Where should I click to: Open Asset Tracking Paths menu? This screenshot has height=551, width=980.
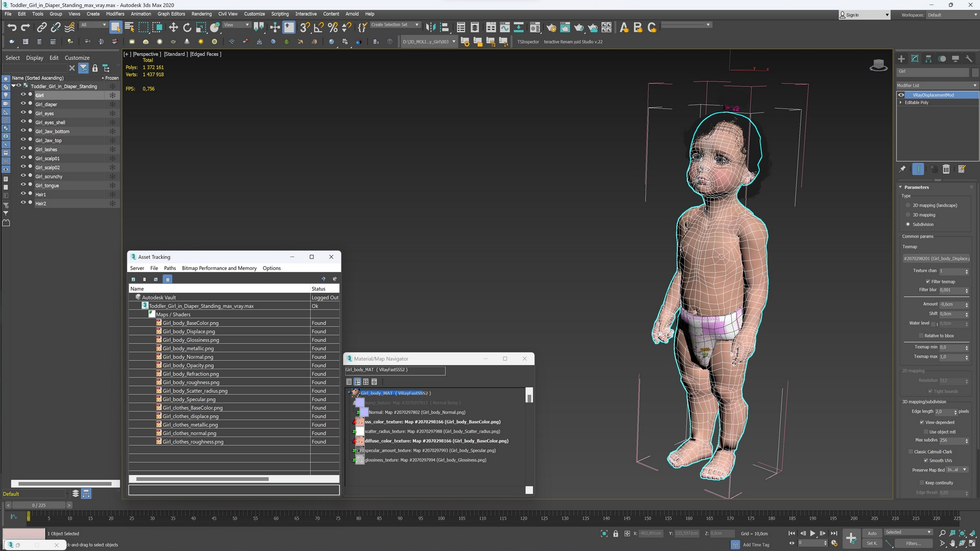point(170,268)
